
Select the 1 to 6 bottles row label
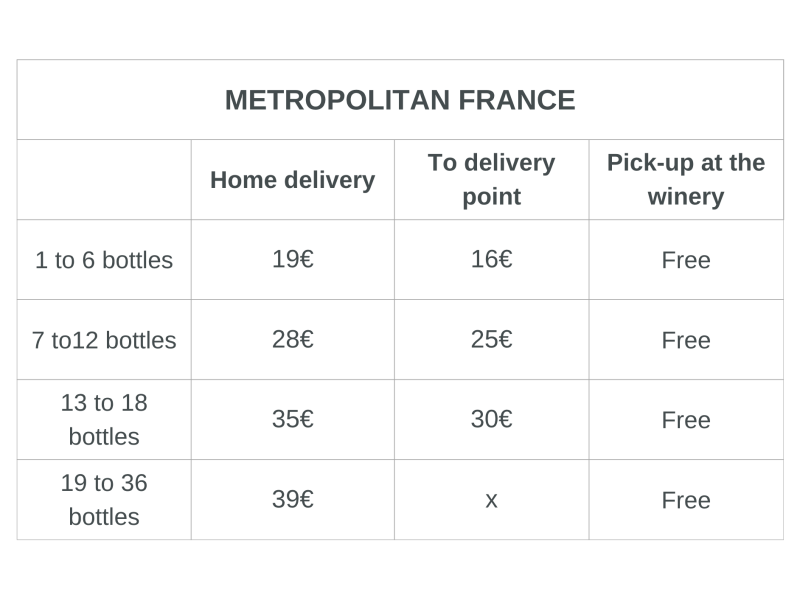(104, 260)
